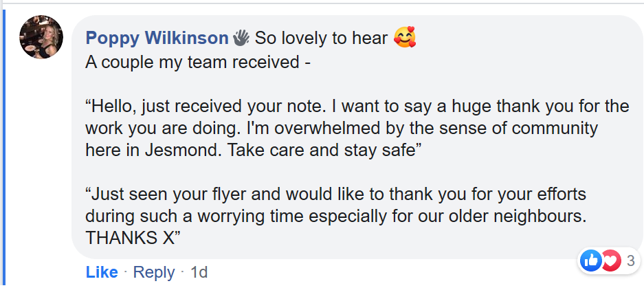Like Poppy Wilkinson's comment

point(102,272)
